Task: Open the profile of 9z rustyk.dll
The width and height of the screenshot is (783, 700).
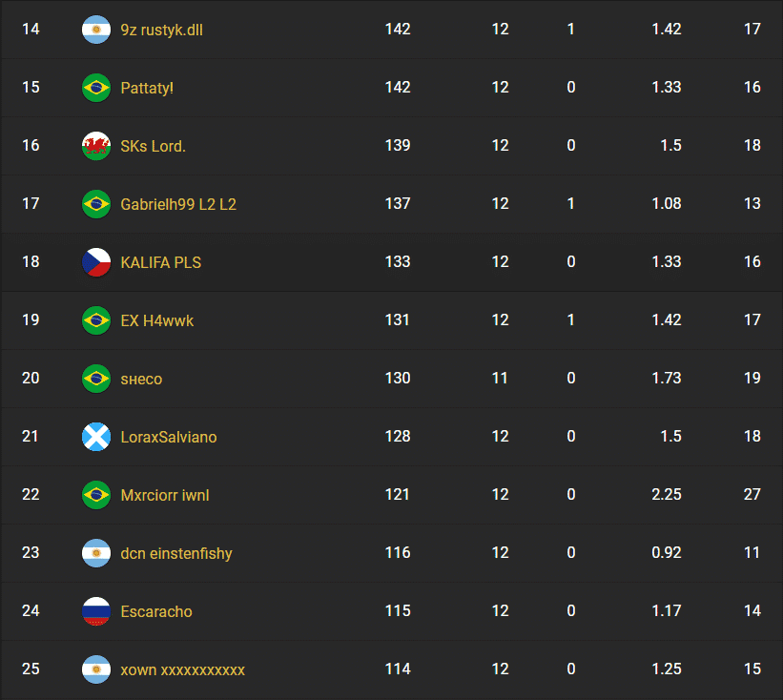Action: [x=159, y=30]
